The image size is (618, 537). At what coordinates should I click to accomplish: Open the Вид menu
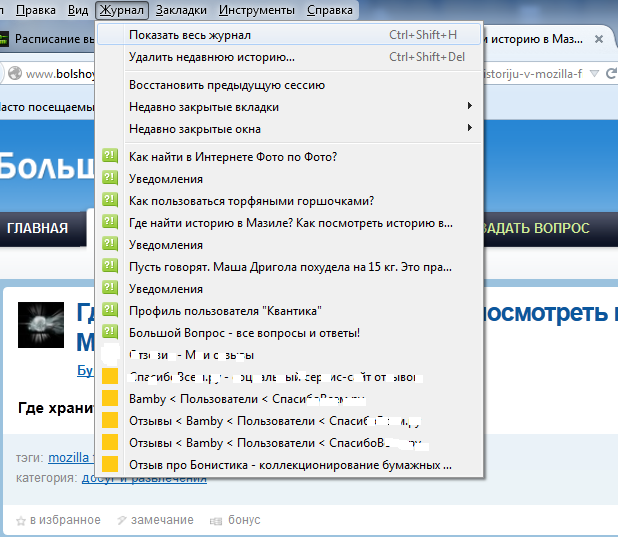[x=78, y=10]
